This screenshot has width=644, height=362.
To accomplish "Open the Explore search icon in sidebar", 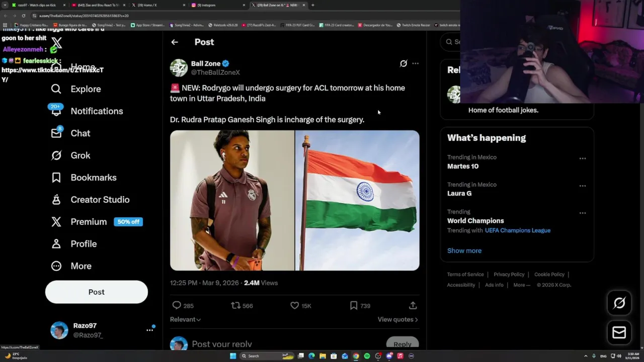I will (x=56, y=89).
